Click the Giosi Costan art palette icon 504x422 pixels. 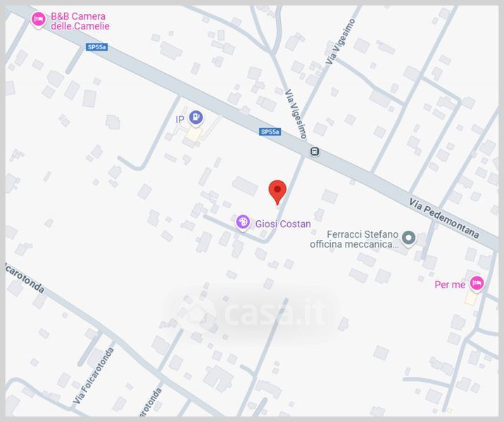[x=243, y=222]
